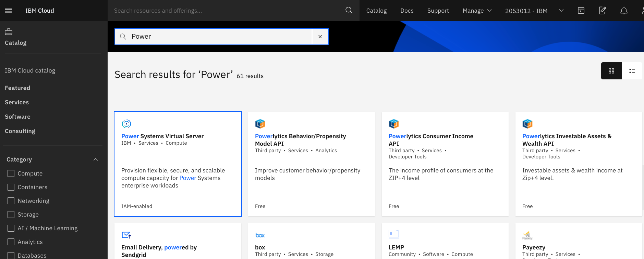The height and width of the screenshot is (259, 644).
Task: Open the notifications bell
Action: (624, 11)
